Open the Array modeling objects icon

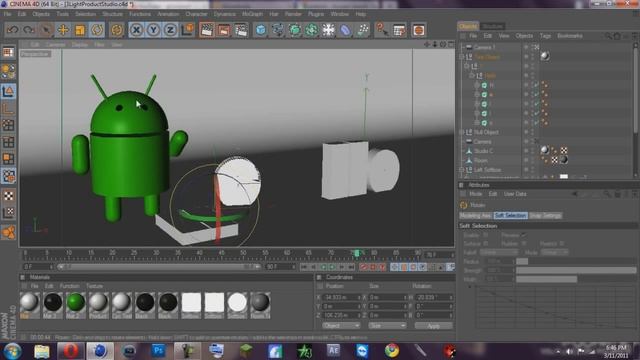(x=311, y=30)
